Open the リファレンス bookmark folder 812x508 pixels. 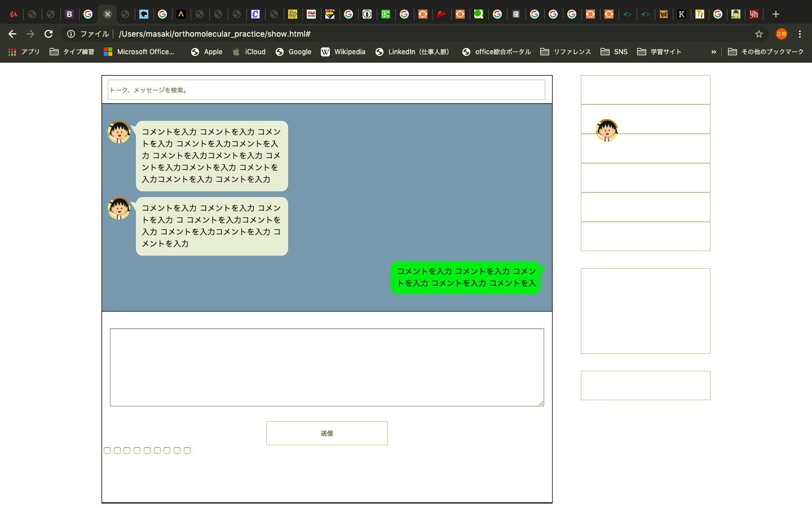tap(566, 52)
